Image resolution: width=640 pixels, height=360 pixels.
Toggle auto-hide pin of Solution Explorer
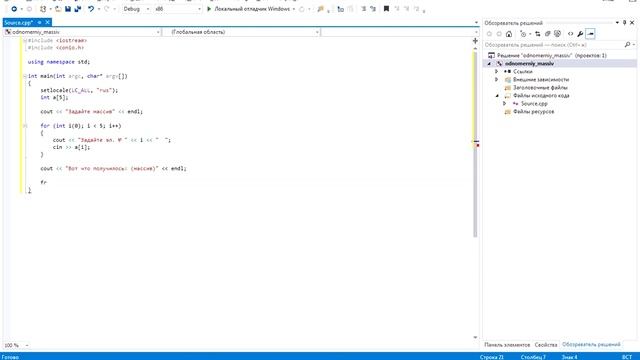pos(624,23)
